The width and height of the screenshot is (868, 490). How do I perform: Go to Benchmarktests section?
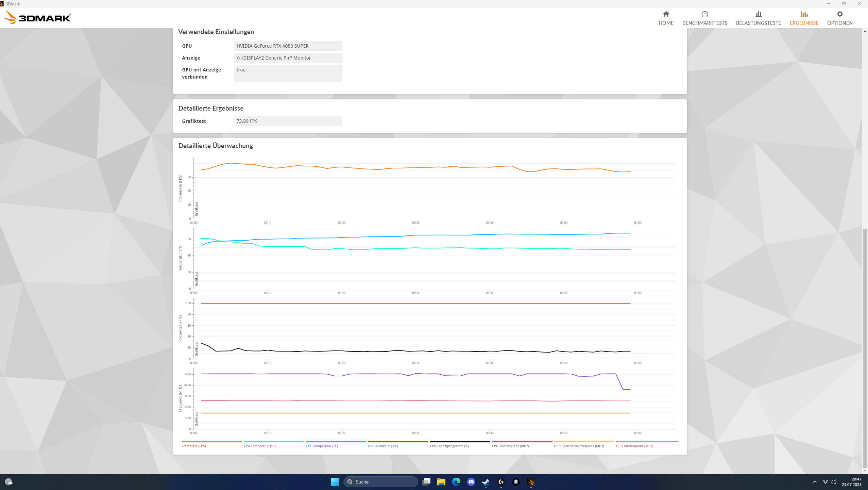click(x=704, y=18)
